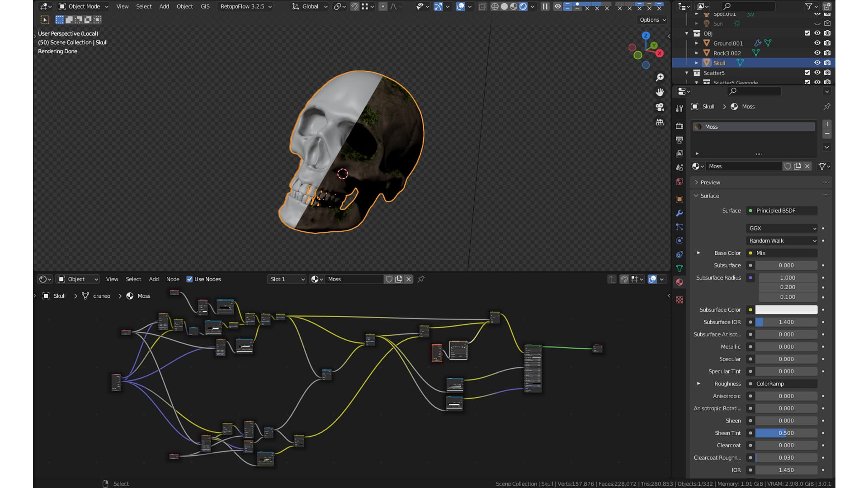
Task: Hide Ground.001 in the viewport
Action: [x=817, y=43]
